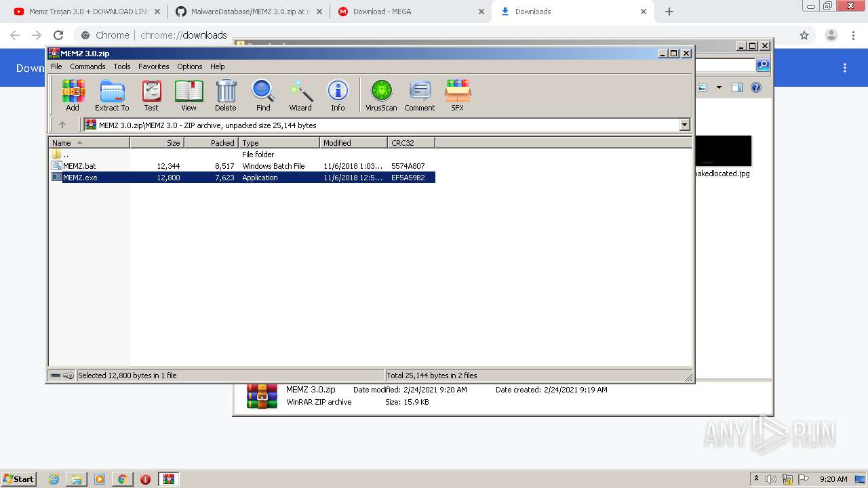
Task: Click Chrome address bar chrome://downloads
Action: point(184,35)
